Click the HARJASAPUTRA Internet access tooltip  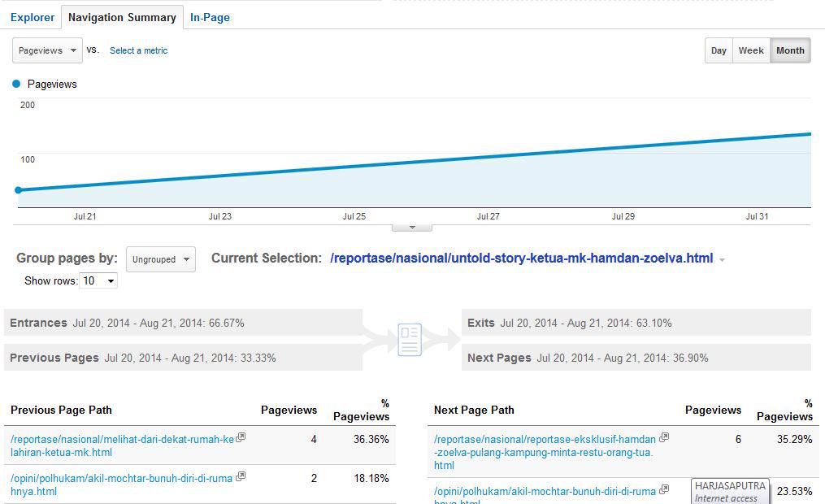(x=730, y=491)
